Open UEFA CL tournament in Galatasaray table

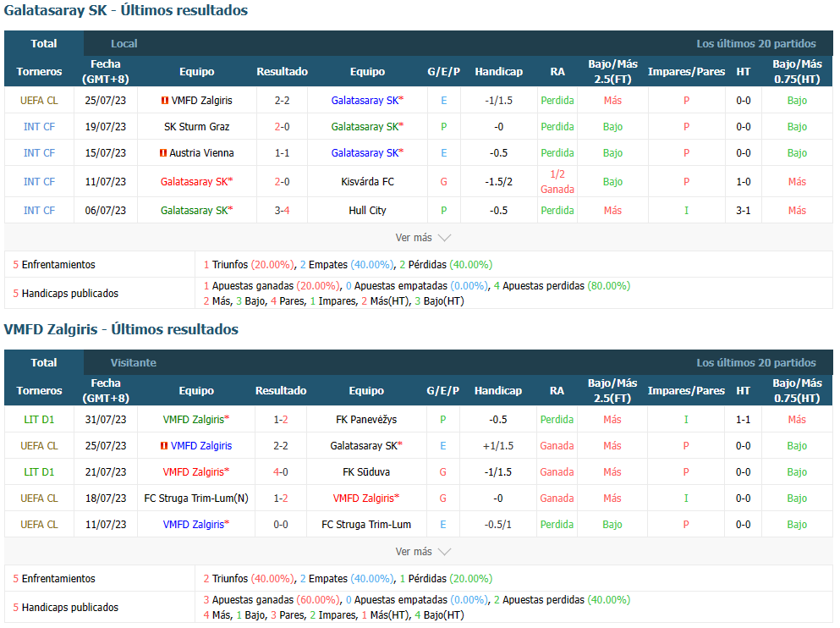point(39,101)
